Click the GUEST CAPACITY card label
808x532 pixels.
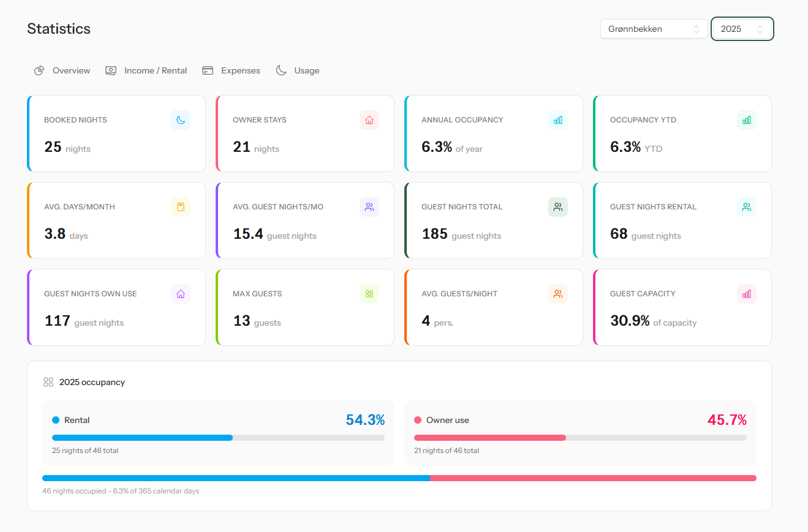coord(643,294)
